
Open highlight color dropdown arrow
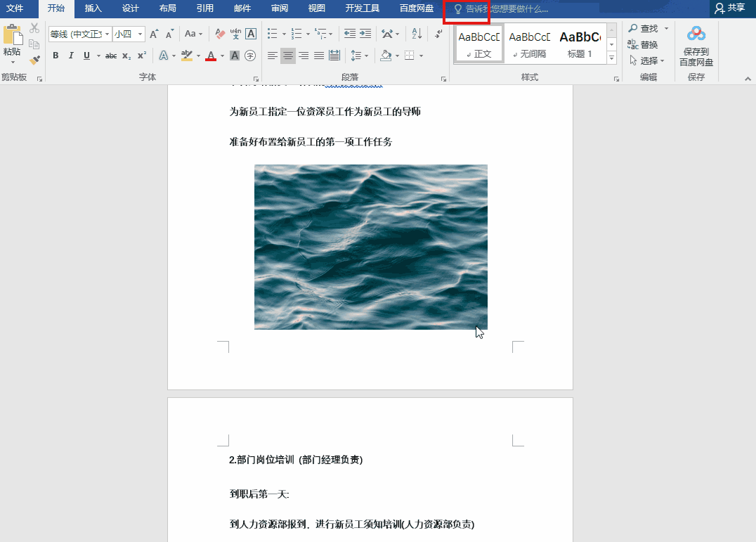pos(198,56)
